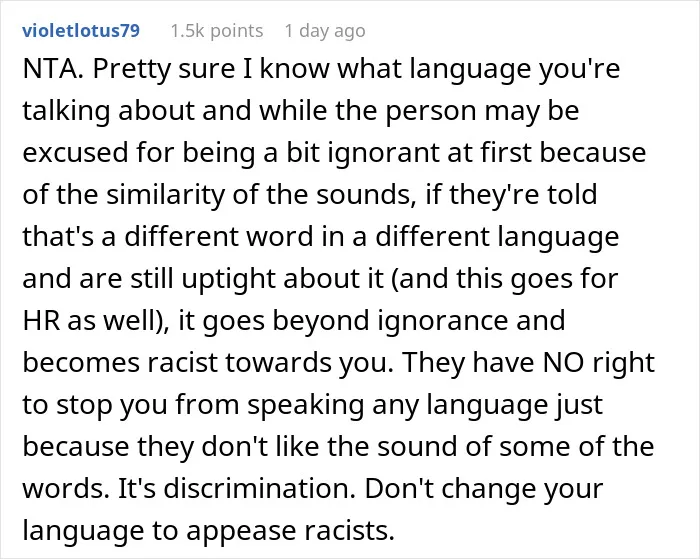This screenshot has height=559, width=700.
Task: Click the capitalized word 'NO' in the comment
Action: click(563, 363)
